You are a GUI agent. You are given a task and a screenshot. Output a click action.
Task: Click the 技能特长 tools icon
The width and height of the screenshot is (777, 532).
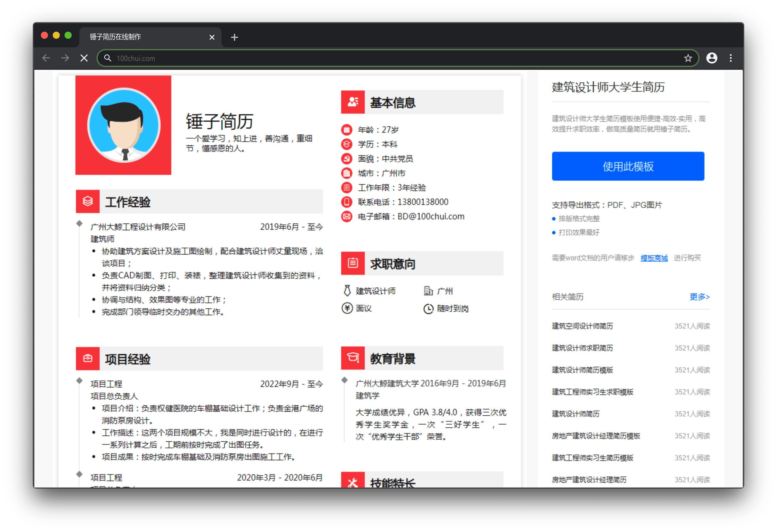click(x=353, y=481)
